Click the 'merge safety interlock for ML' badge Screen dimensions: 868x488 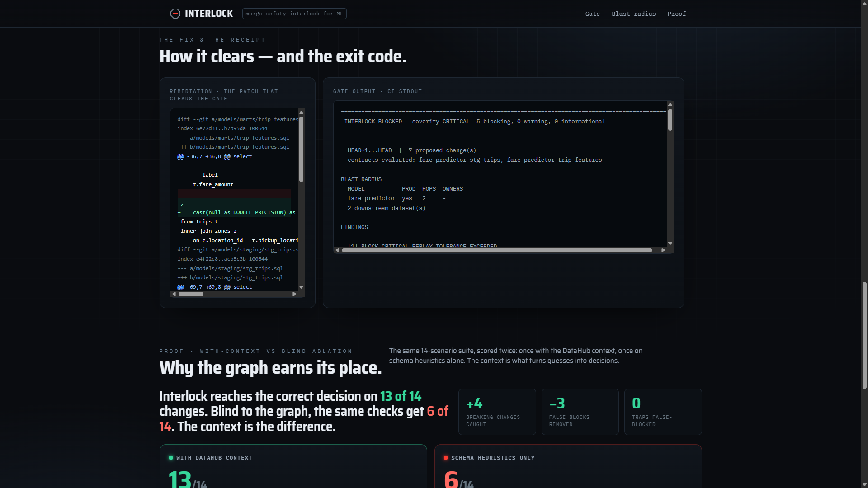tap(294, 14)
